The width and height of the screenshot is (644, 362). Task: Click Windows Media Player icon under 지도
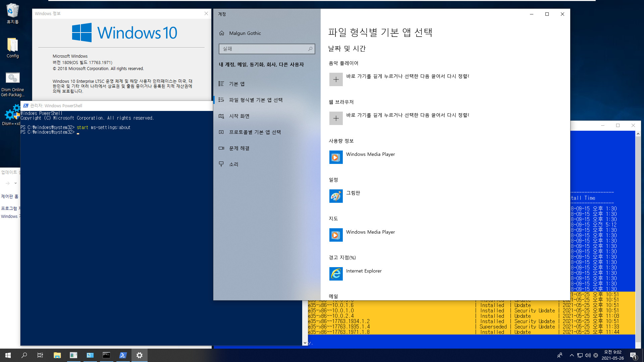pyautogui.click(x=336, y=235)
